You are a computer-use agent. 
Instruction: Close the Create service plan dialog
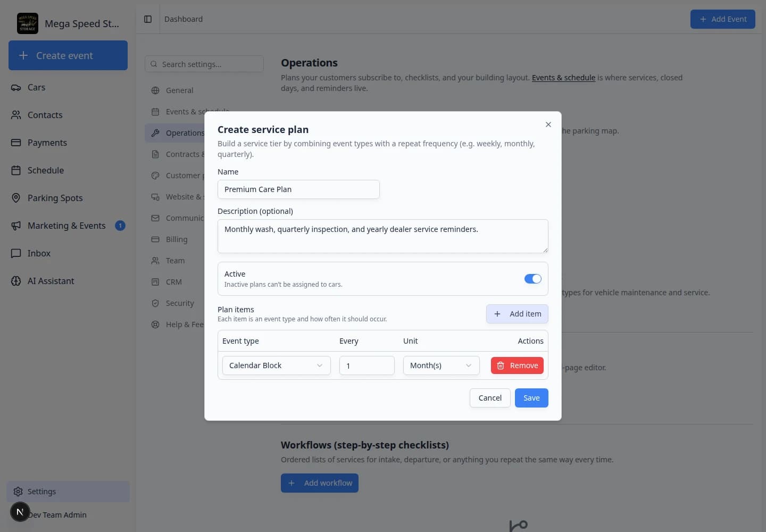pyautogui.click(x=548, y=124)
